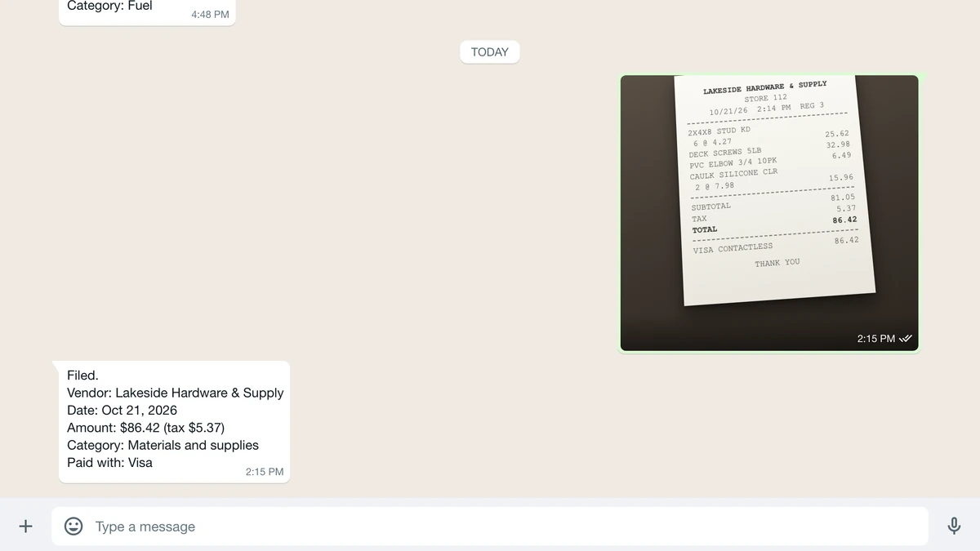Click the 2:15 PM timestamp on Filed reply

click(x=265, y=472)
